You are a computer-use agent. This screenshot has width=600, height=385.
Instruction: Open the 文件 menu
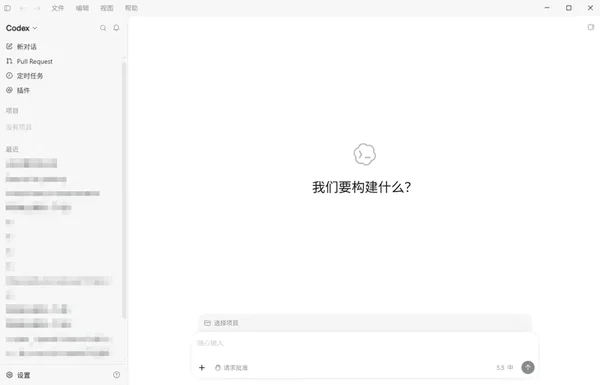58,8
